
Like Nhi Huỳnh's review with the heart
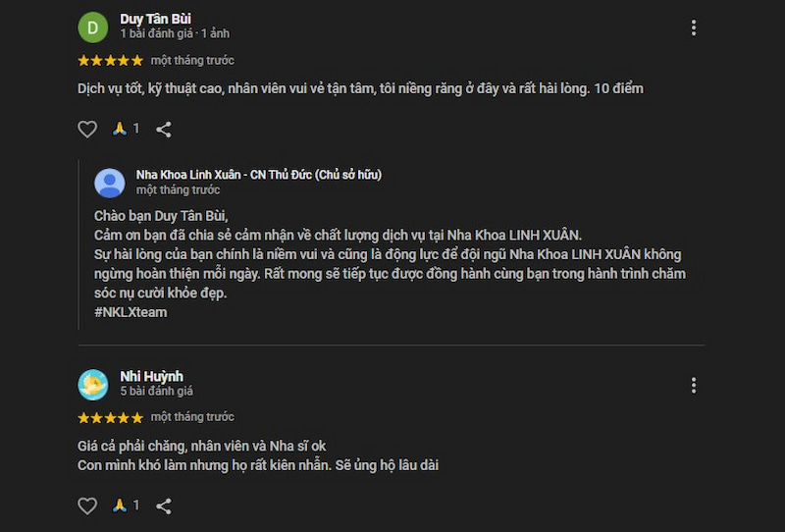pyautogui.click(x=87, y=505)
